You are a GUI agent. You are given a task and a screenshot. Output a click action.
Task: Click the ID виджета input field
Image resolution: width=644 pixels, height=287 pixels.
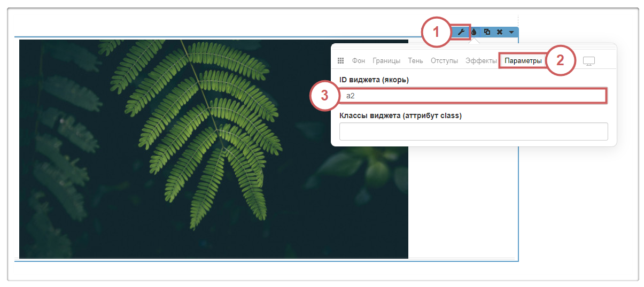(x=474, y=96)
